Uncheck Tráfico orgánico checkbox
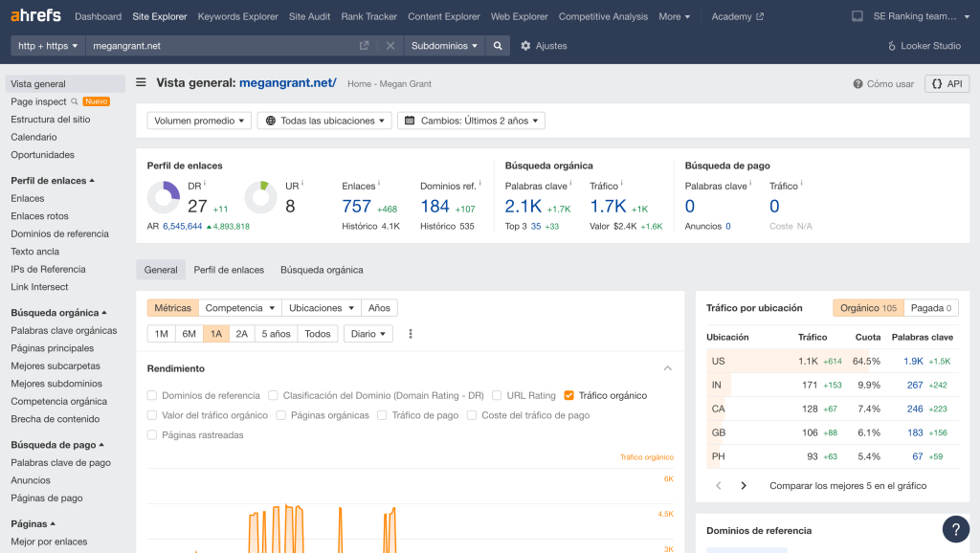980x553 pixels. point(568,395)
